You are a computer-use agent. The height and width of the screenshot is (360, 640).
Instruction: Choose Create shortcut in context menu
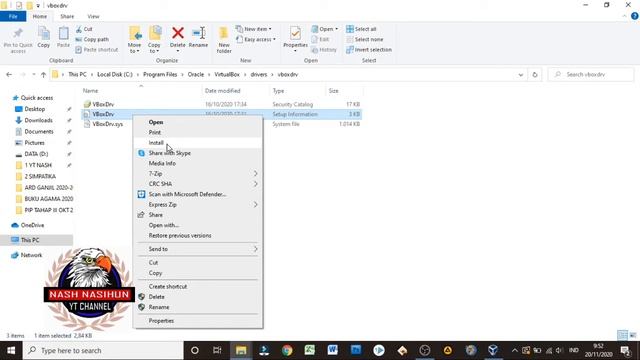[168, 287]
